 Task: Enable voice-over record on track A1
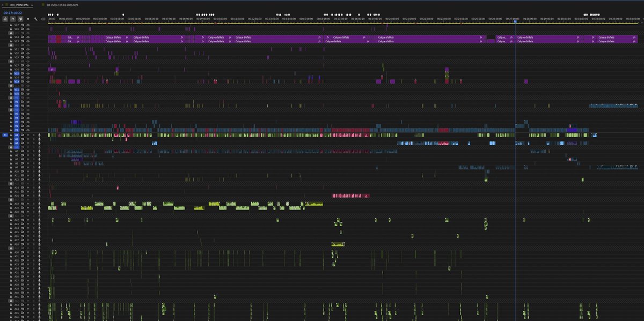[x=39, y=135]
